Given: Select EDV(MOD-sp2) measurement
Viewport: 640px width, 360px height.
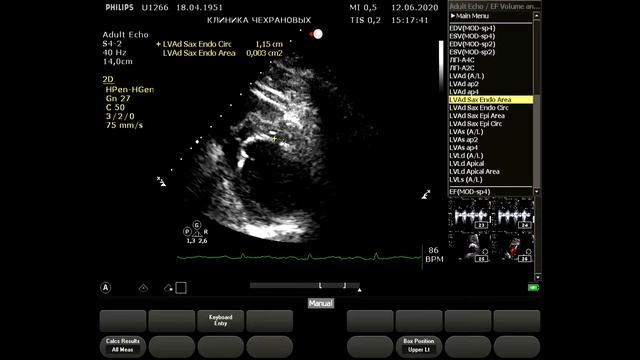Looking at the screenshot, I should click(x=472, y=44).
